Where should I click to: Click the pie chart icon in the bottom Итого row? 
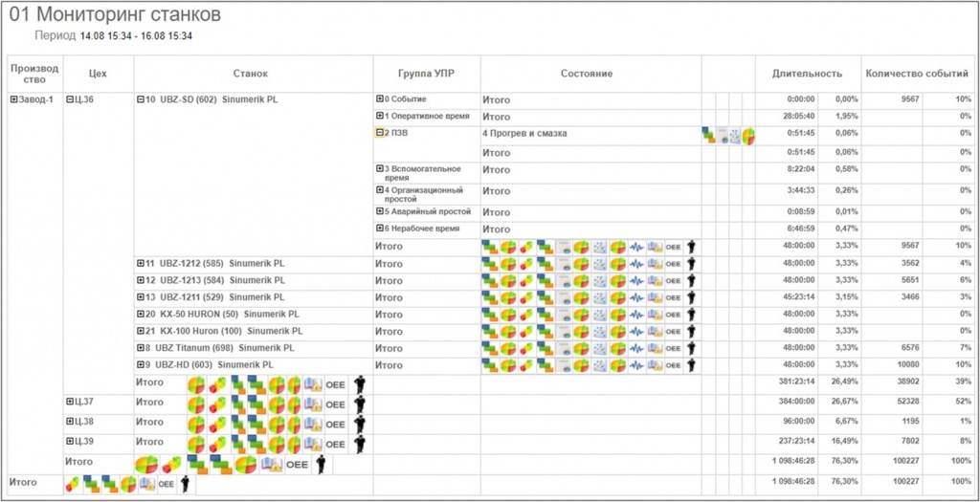[128, 484]
